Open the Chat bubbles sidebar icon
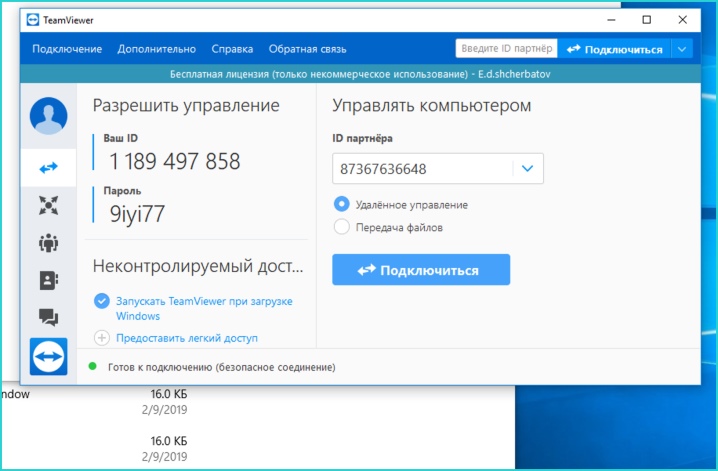The width and height of the screenshot is (718, 471). 49,317
